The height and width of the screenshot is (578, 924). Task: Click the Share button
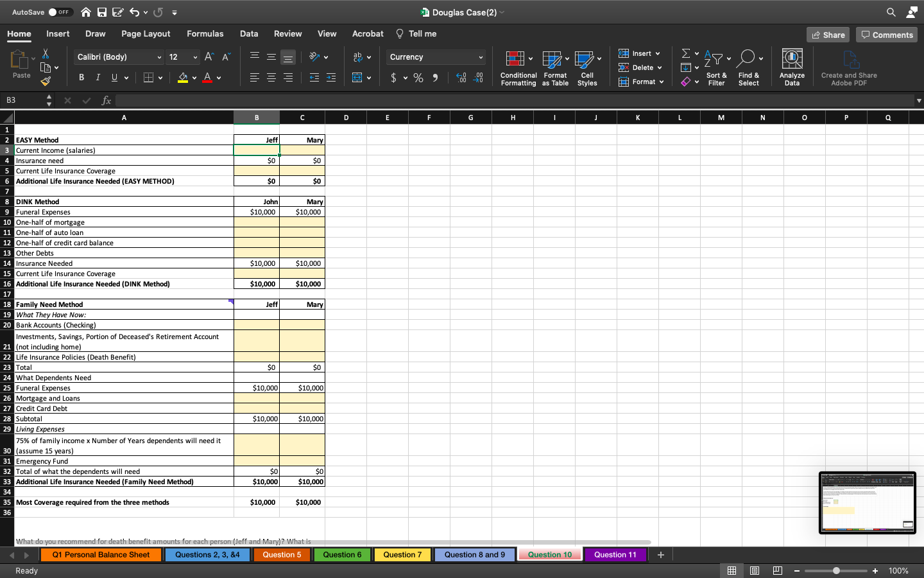click(x=828, y=35)
